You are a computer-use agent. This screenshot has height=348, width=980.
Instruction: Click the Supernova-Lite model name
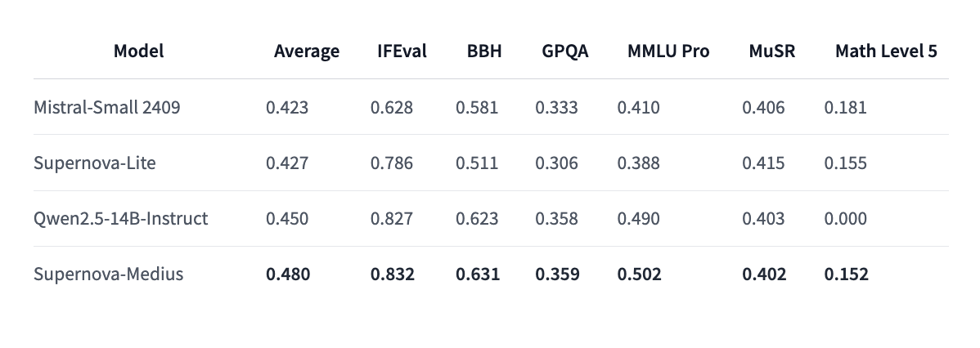point(95,163)
